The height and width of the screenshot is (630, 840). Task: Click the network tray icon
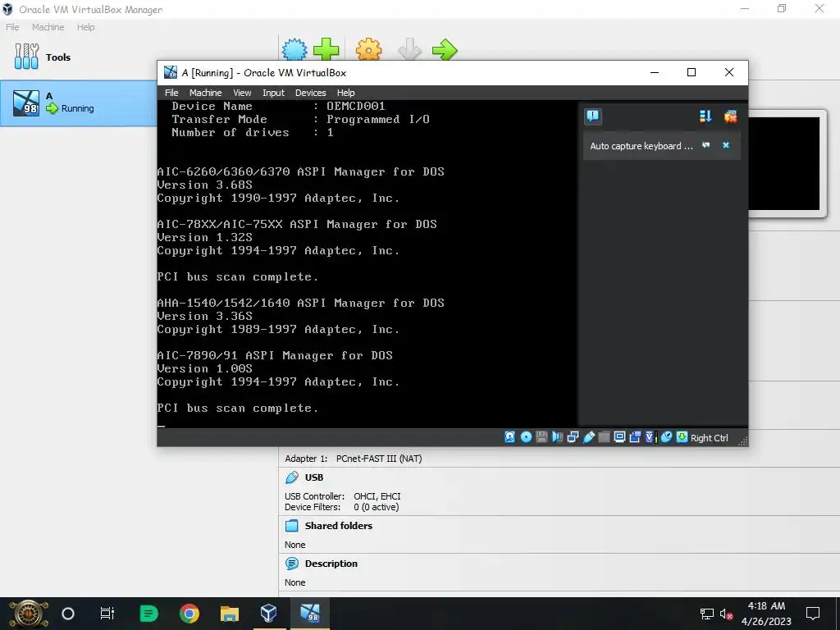(707, 614)
